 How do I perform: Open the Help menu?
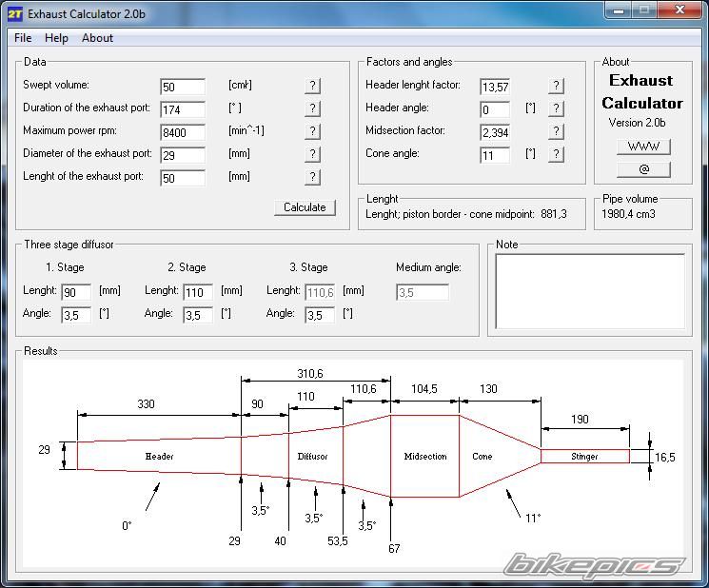[56, 38]
